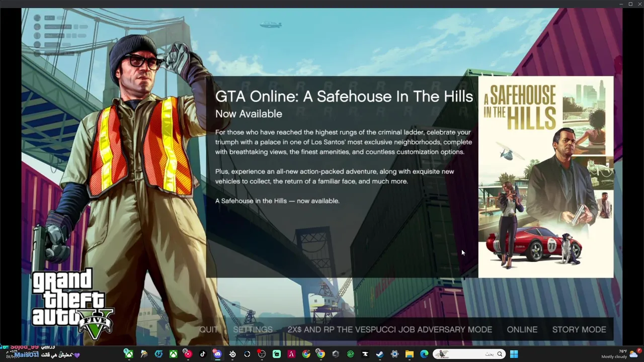Open the crimson 'A' logo app
The image size is (644, 362).
[x=291, y=354]
